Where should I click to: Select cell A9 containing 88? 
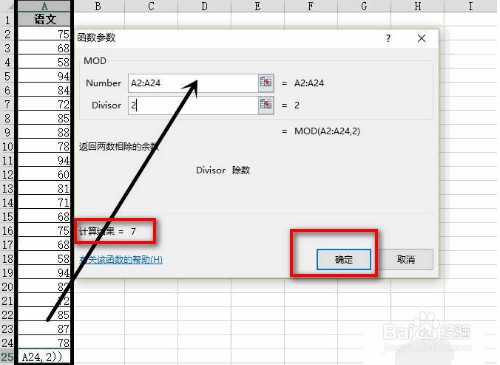44,132
